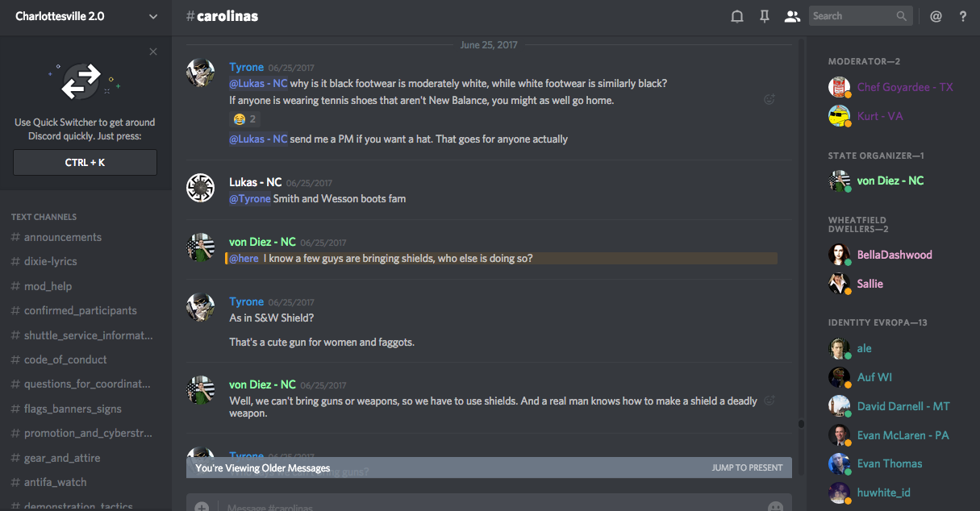
Task: Click the @Lukas - NC mention link
Action: click(258, 83)
